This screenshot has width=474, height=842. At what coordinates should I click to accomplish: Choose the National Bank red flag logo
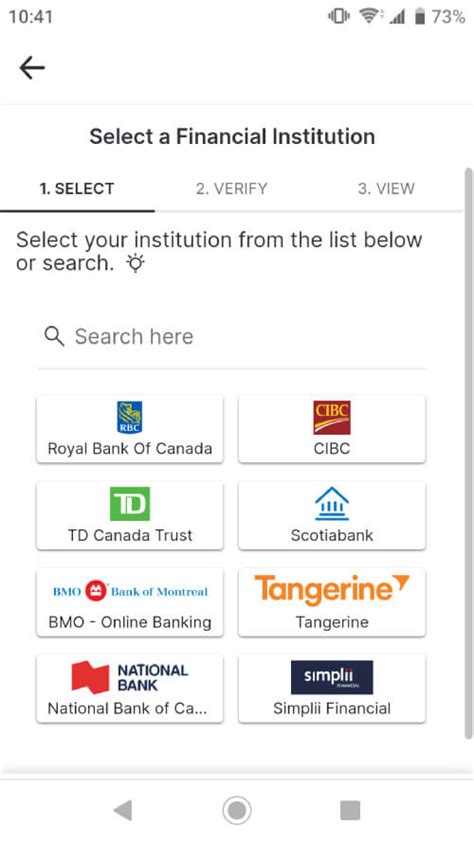coord(90,677)
